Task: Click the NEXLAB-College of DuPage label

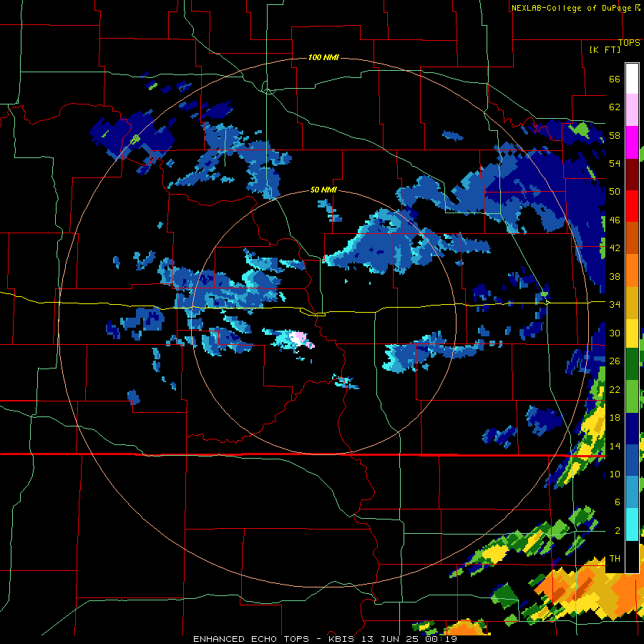Action: pyautogui.click(x=571, y=8)
